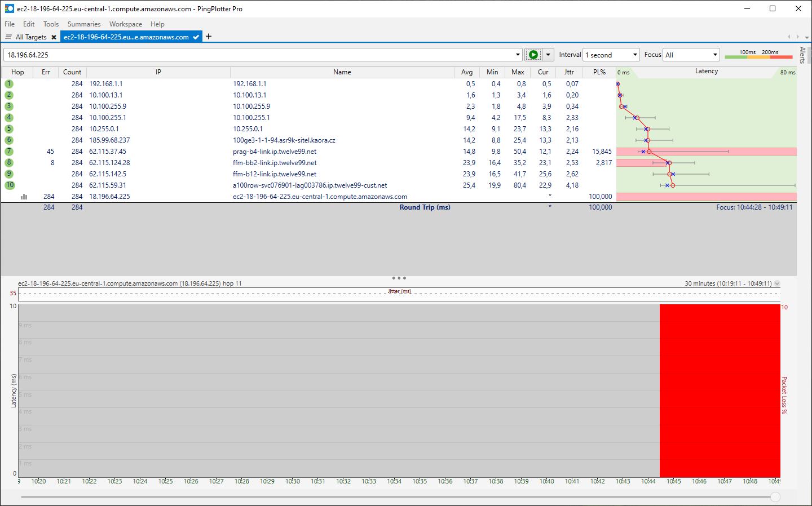
Task: Open the Summaries menu
Action: pyautogui.click(x=84, y=24)
